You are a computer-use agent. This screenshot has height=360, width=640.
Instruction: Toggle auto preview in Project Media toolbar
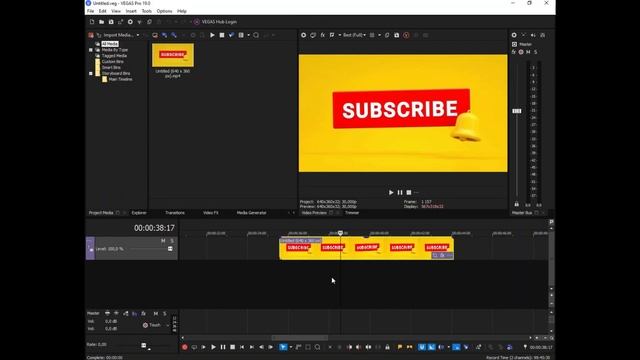click(x=231, y=35)
